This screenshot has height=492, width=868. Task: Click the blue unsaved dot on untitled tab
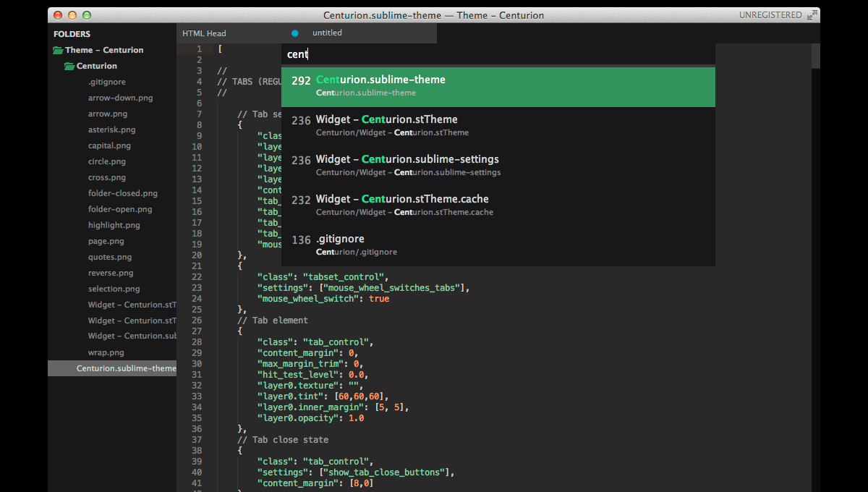[x=295, y=33]
